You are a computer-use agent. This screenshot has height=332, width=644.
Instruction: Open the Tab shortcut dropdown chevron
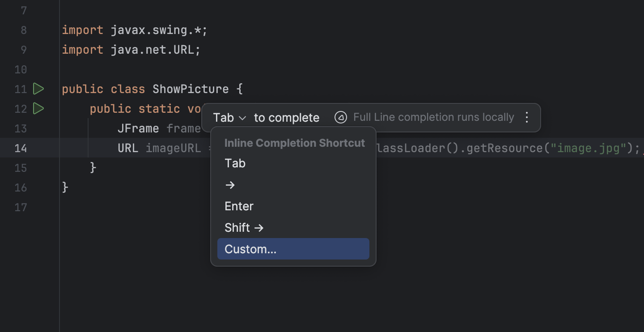pyautogui.click(x=242, y=117)
